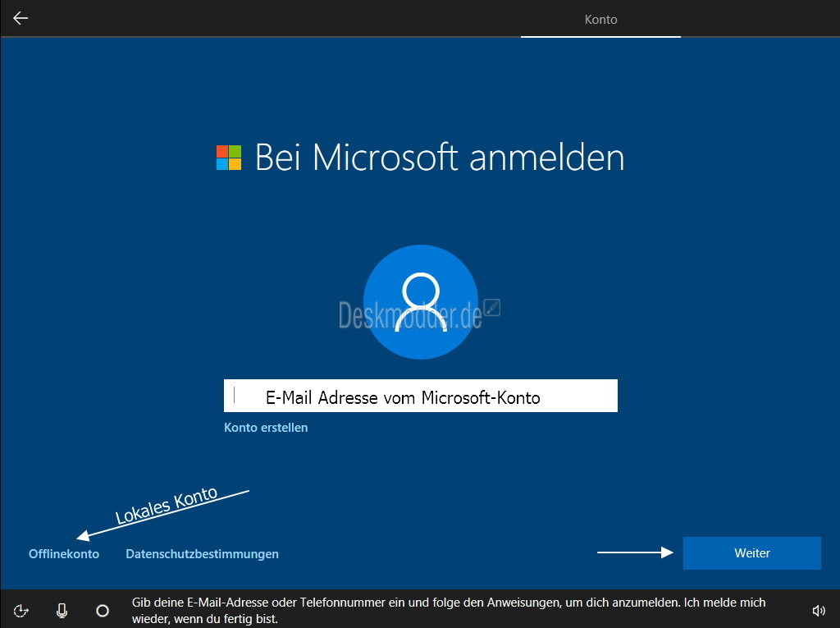The height and width of the screenshot is (628, 840).
Task: Open the Konto erstellen link
Action: click(266, 428)
